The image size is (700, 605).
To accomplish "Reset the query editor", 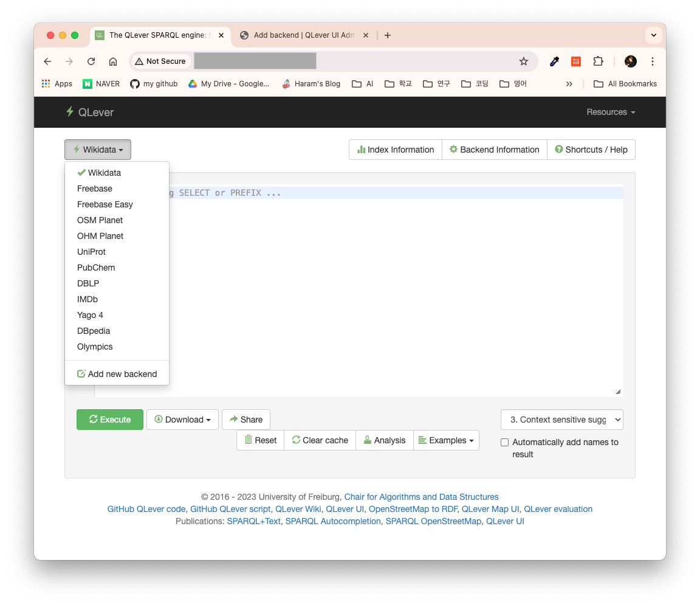I will pos(260,440).
